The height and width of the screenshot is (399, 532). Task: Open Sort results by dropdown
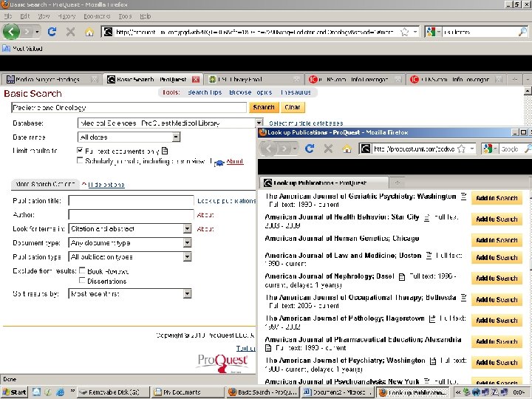click(187, 293)
